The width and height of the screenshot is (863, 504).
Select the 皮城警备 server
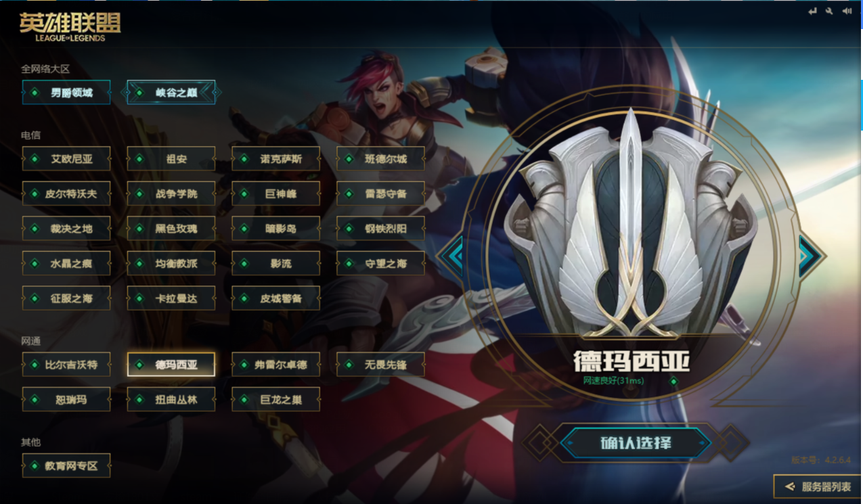coord(276,298)
